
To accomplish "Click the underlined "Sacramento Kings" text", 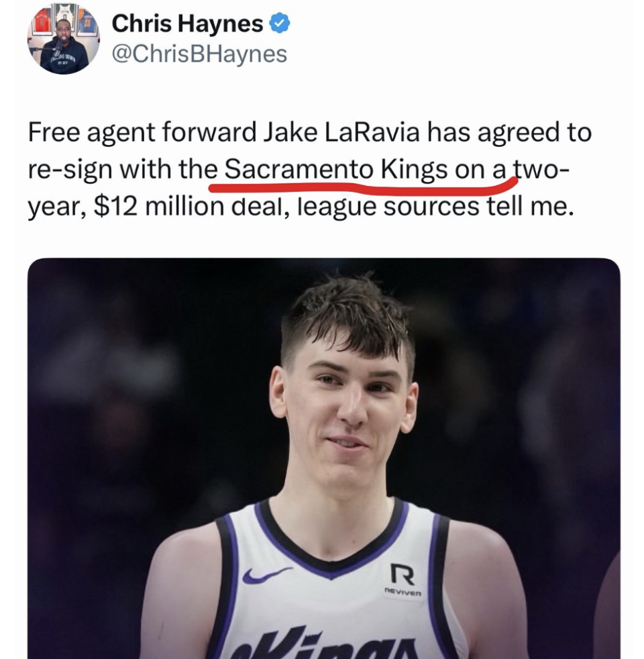I will [335, 170].
